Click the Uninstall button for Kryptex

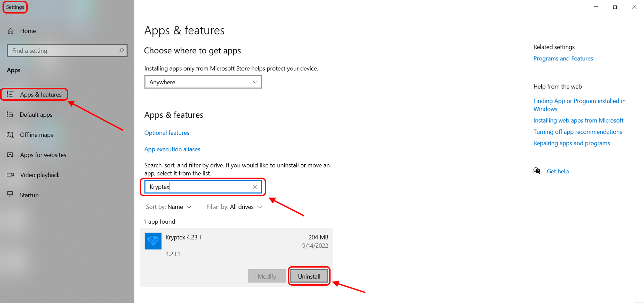tap(309, 276)
